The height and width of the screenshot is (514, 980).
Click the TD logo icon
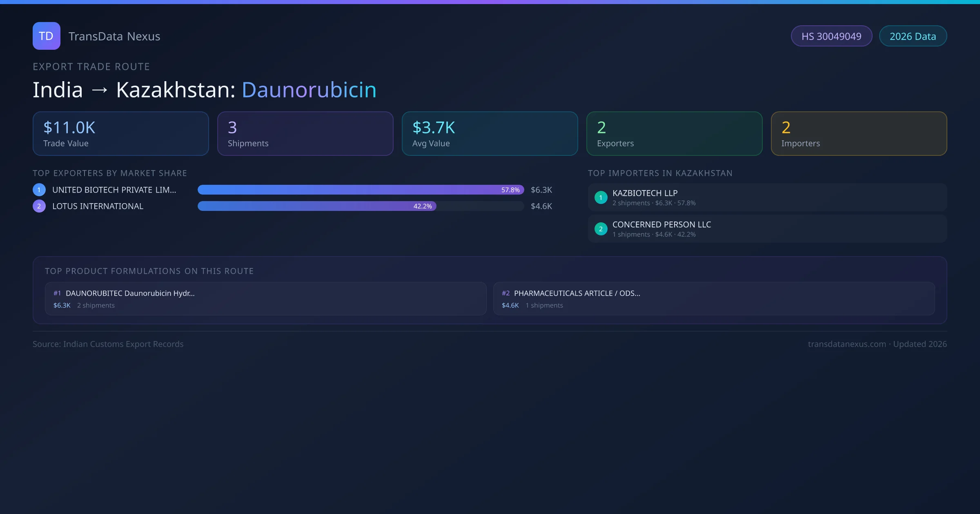pos(46,36)
